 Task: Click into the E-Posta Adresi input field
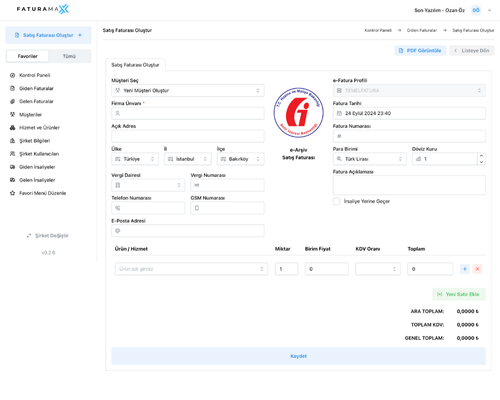[188, 231]
